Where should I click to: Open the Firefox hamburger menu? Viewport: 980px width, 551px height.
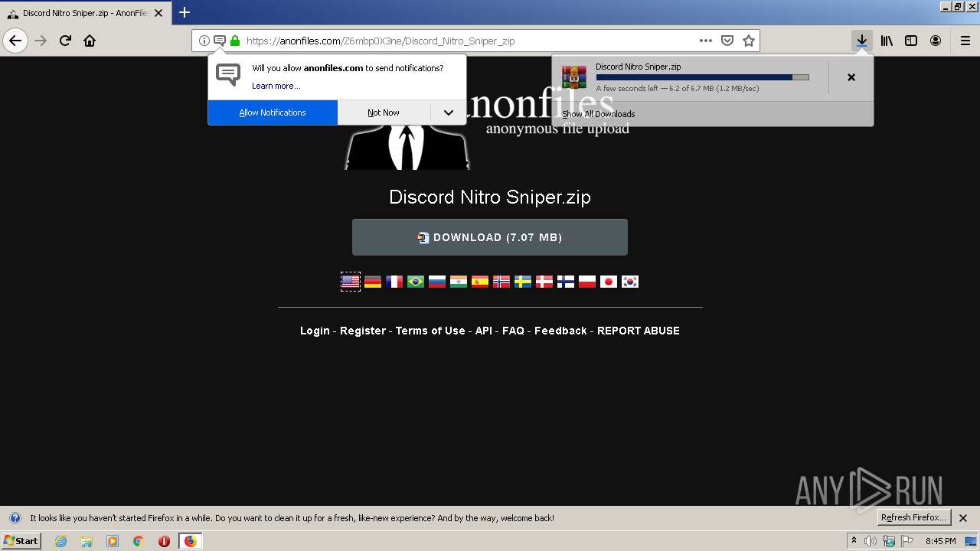pyautogui.click(x=965, y=41)
